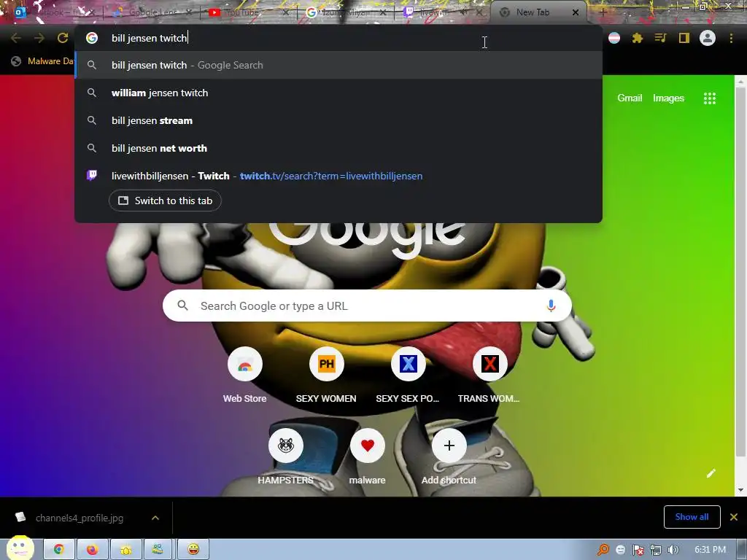The width and height of the screenshot is (747, 560).
Task: Close the New Tab tab
Action: click(576, 12)
